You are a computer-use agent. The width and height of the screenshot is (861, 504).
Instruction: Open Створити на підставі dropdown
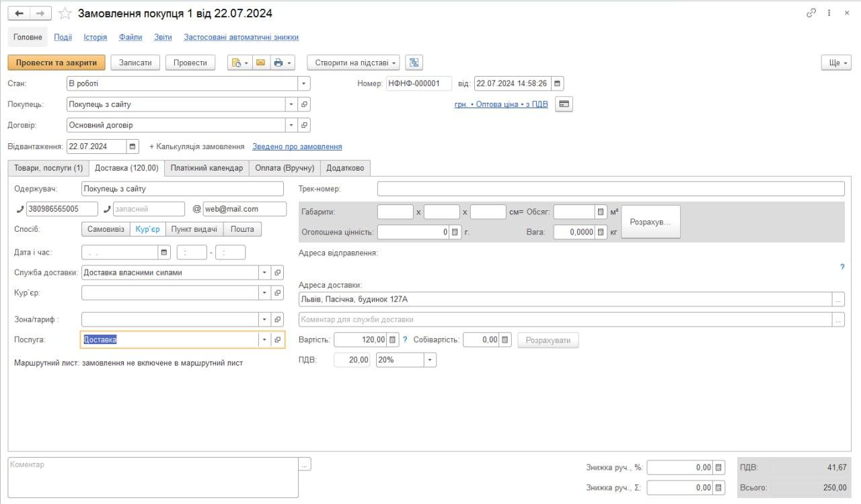point(353,62)
